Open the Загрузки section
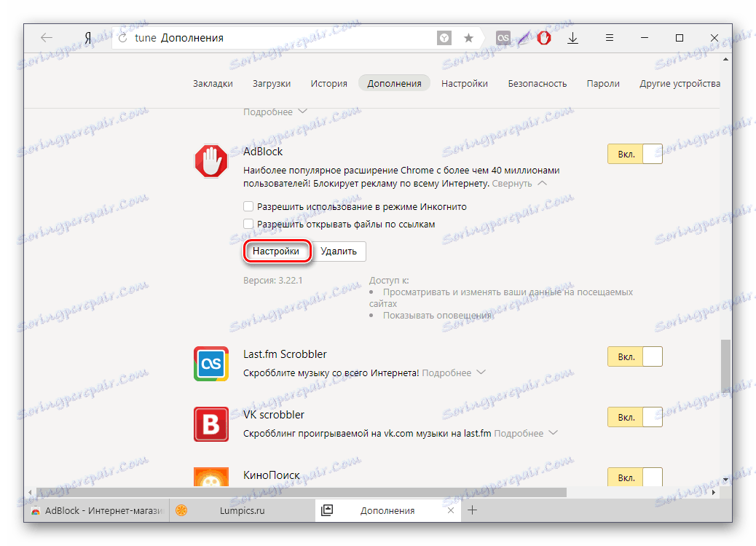 pos(272,84)
